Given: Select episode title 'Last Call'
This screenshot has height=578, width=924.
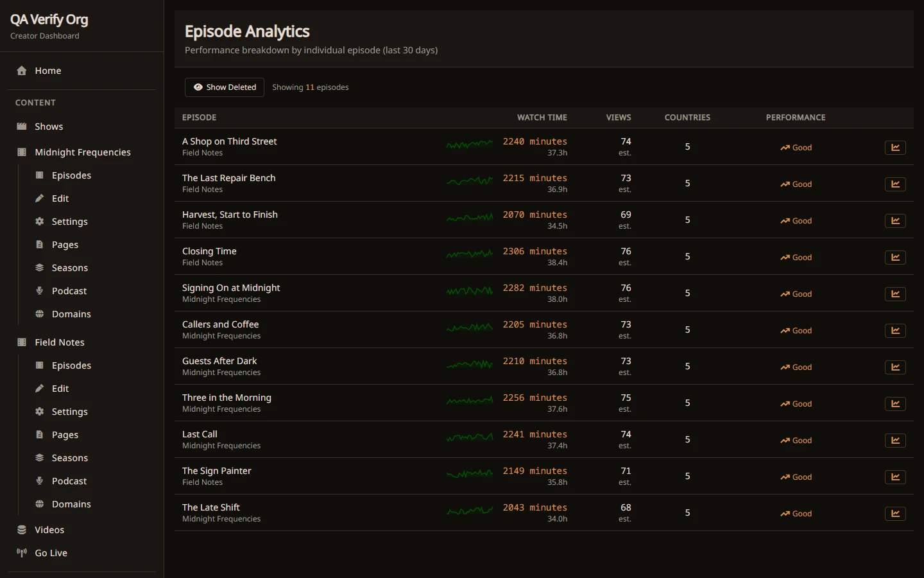Looking at the screenshot, I should pos(200,434).
